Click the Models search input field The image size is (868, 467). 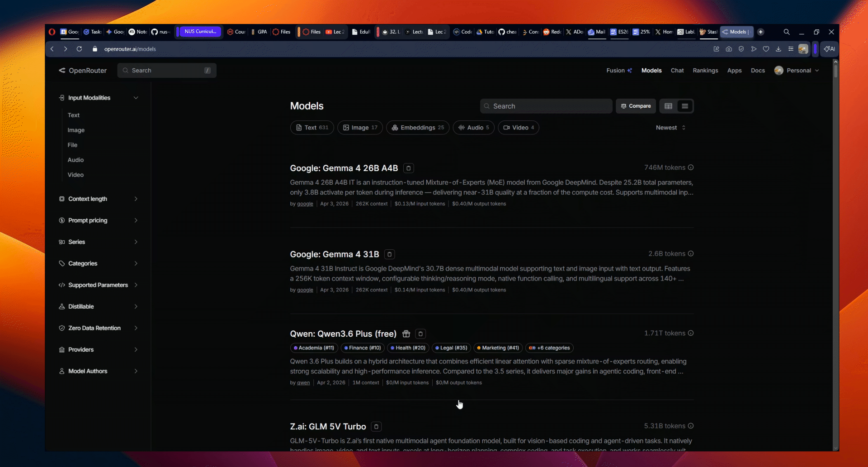tap(546, 106)
